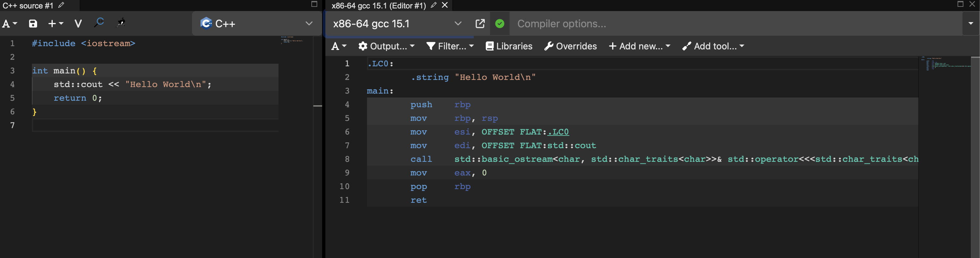Focus the Compiler options input field

[x=736, y=24]
